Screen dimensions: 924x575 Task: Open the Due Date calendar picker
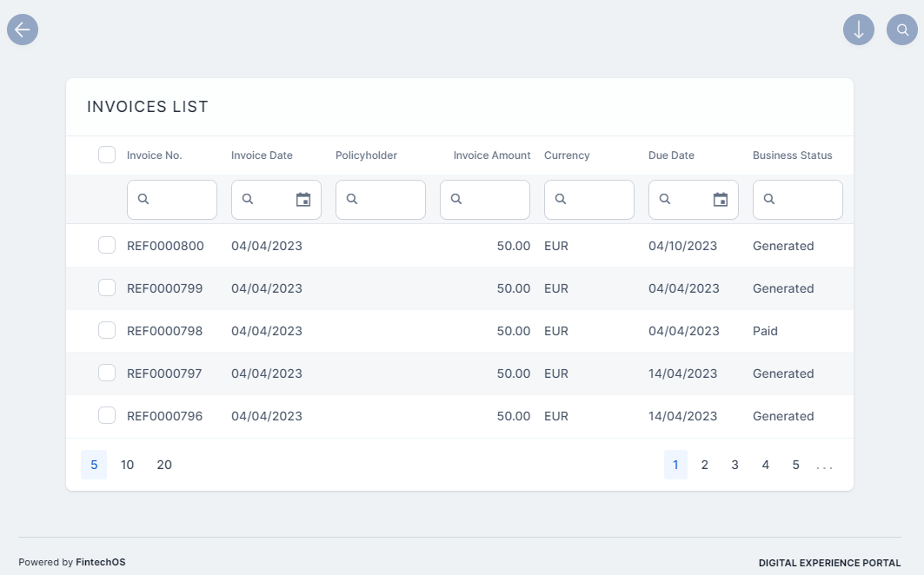point(721,199)
